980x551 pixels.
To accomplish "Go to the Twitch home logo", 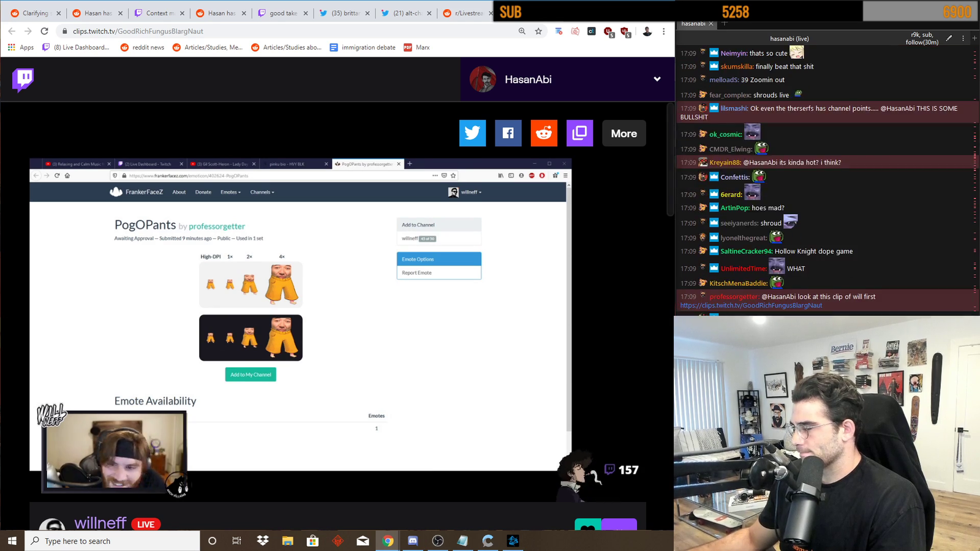I will pyautogui.click(x=23, y=80).
